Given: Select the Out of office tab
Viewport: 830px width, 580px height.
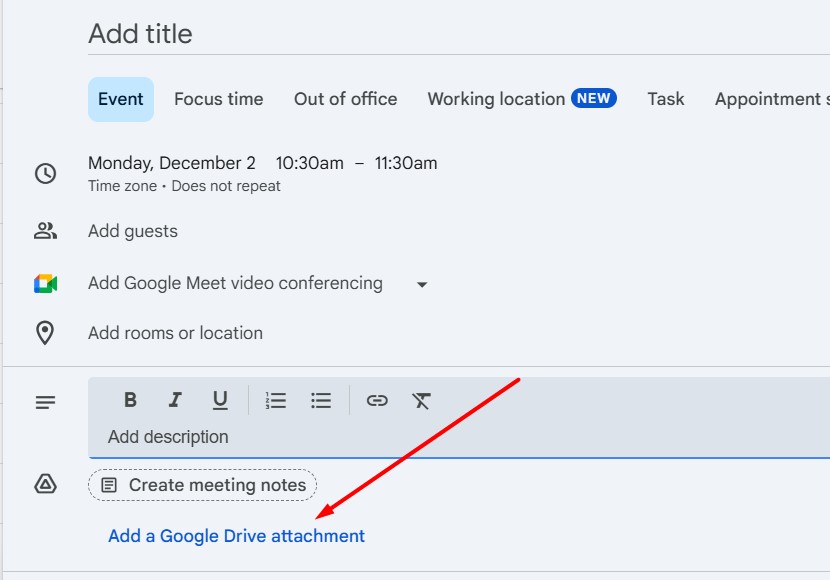Looking at the screenshot, I should [345, 98].
